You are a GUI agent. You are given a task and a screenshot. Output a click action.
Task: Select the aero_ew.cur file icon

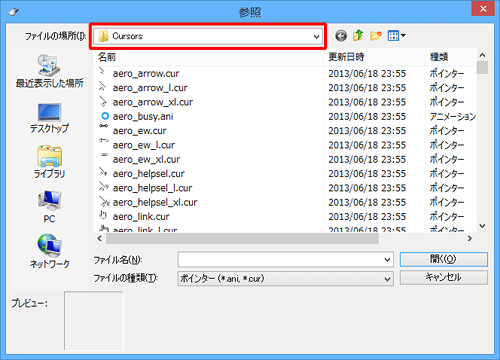104,126
